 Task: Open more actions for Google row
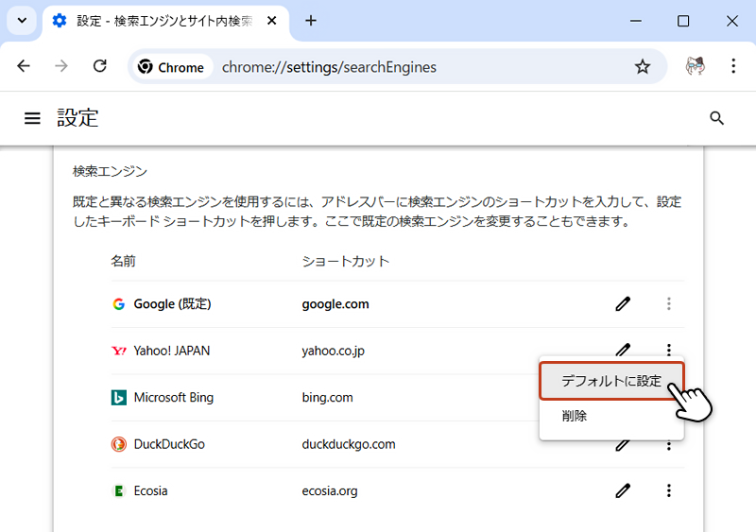click(x=669, y=304)
